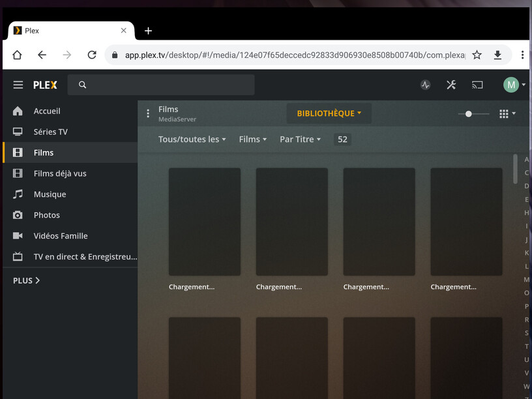
Task: Open Tous/toutes les filter dropdown
Action: pos(192,139)
